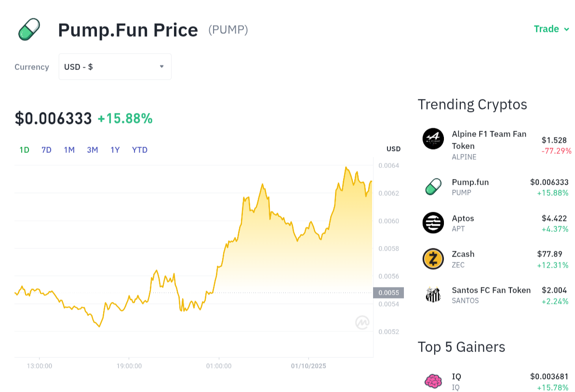
Task: Click the 0.0055 price marker on chart axis
Action: [388, 293]
